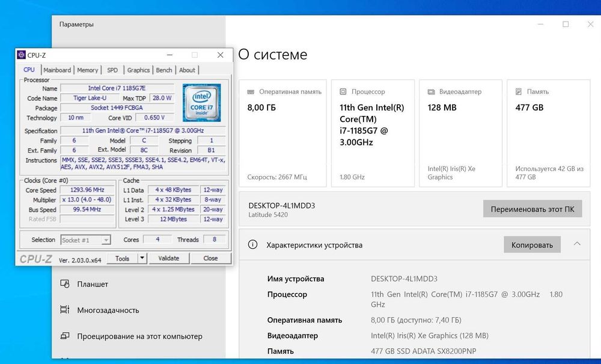Click the 8,00 ГБ (доступно: 7,40 ГБ) text

coord(416,320)
